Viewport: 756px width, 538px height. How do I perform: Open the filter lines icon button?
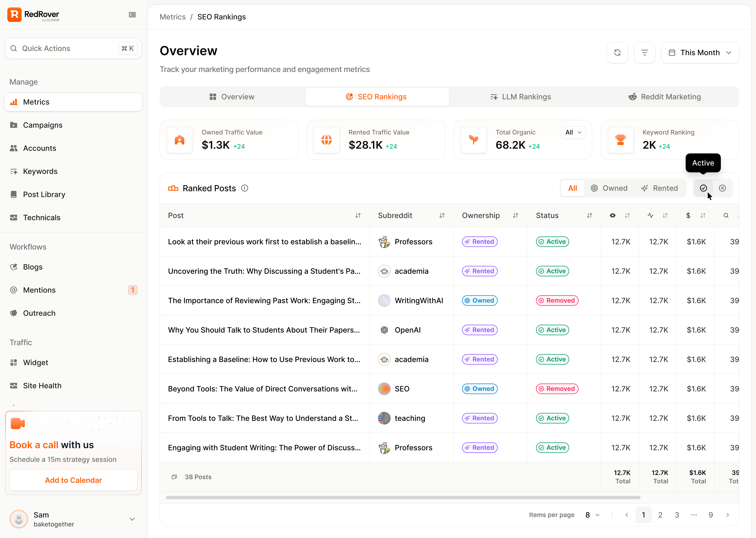coord(644,53)
